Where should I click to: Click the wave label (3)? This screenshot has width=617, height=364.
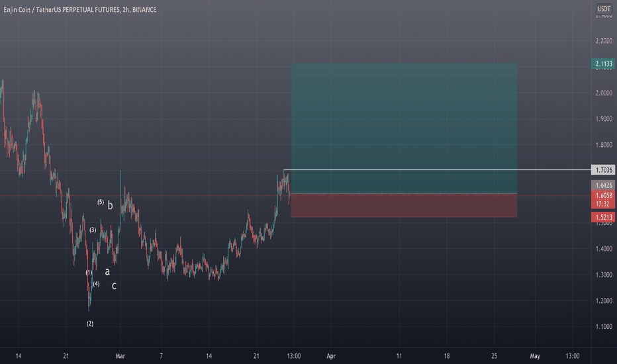click(x=93, y=230)
